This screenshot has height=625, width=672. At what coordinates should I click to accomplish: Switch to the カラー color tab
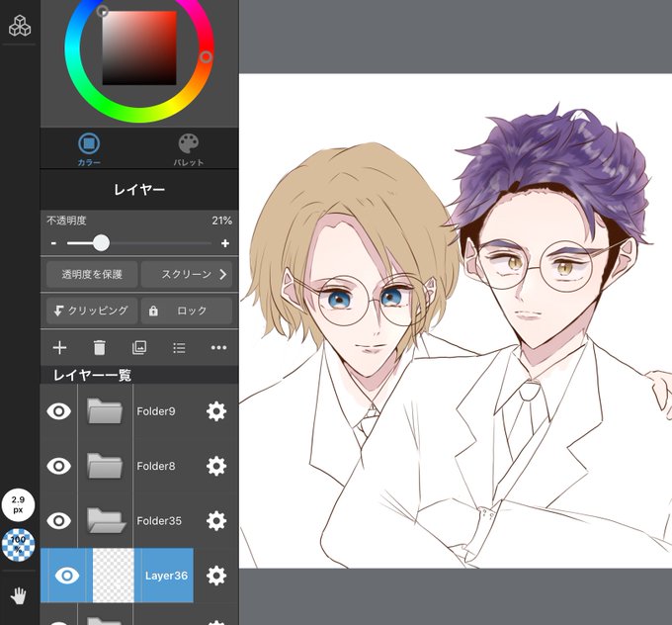point(89,149)
